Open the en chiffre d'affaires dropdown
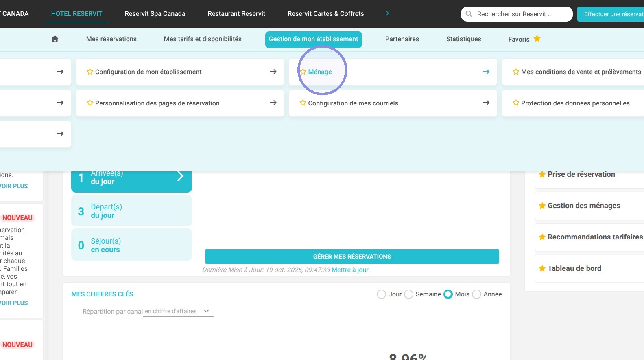 (178, 311)
